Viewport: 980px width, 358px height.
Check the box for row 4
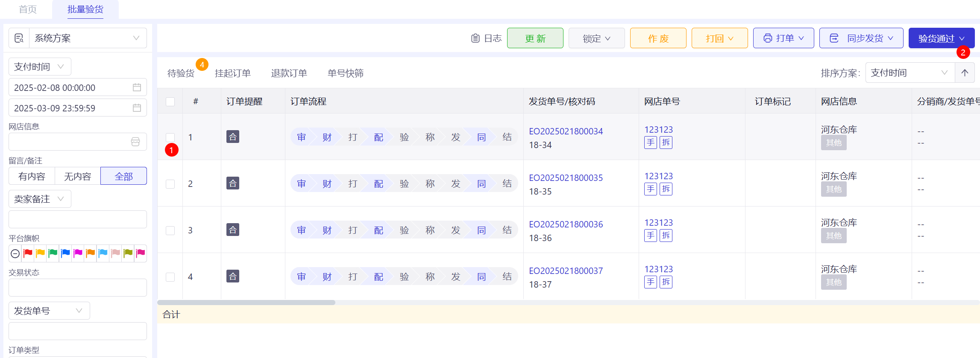[170, 277]
